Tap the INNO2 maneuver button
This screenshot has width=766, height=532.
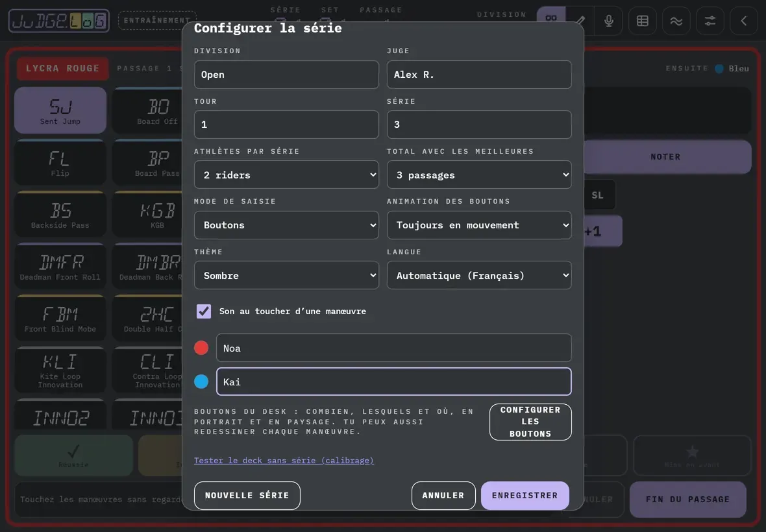tap(60, 415)
